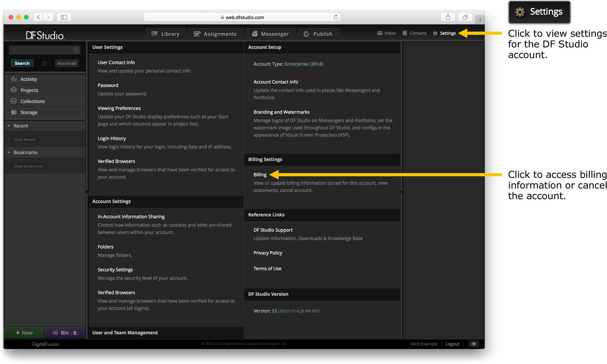This screenshot has width=607, height=364.
Task: Open Storage in the sidebar
Action: point(45,112)
